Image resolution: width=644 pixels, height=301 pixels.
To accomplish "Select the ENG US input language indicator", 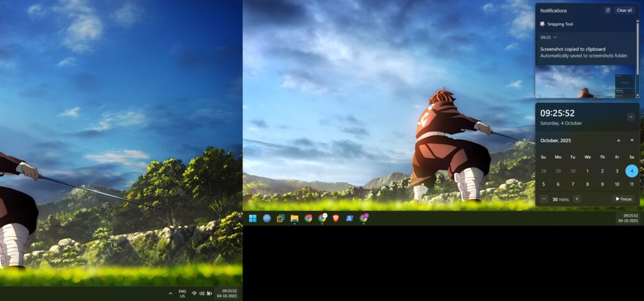I will tap(182, 293).
